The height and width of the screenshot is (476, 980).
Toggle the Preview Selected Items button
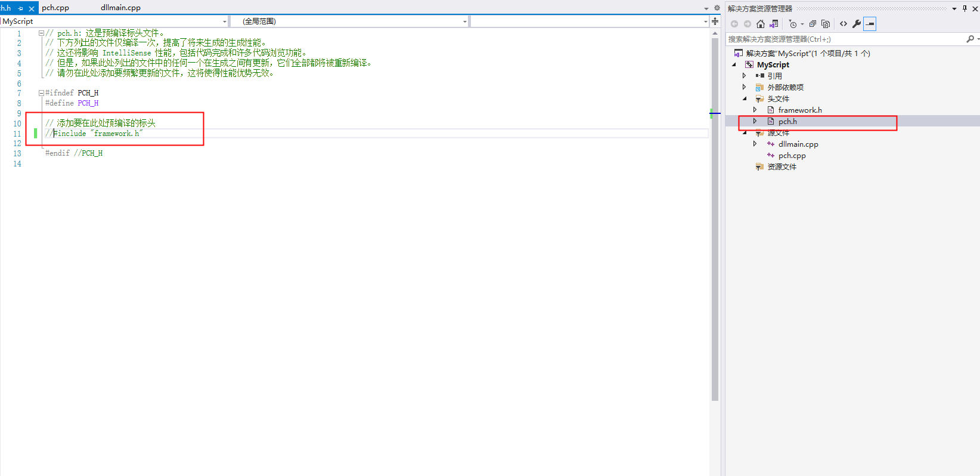pos(870,24)
